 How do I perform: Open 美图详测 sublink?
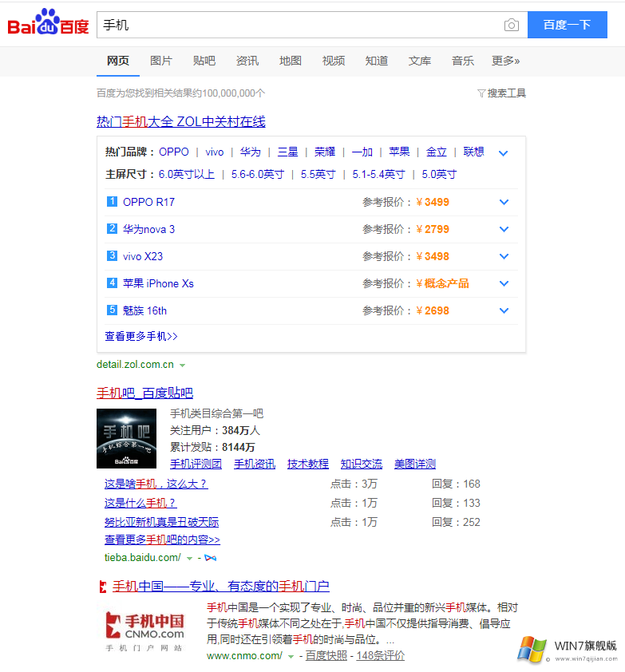click(415, 464)
